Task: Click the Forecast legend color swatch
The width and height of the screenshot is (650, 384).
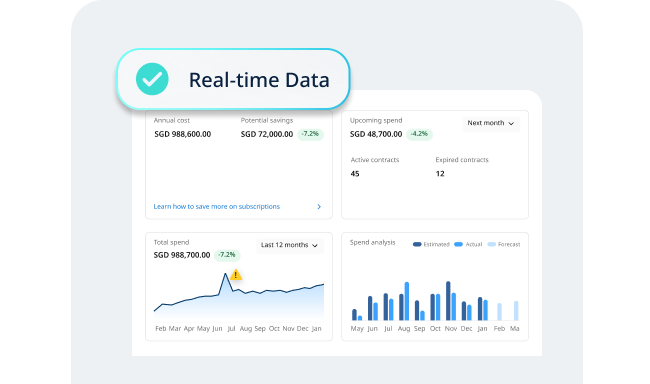Action: [492, 244]
